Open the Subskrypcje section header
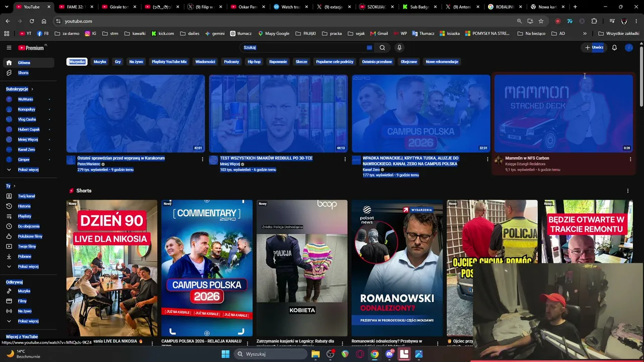 point(19,89)
